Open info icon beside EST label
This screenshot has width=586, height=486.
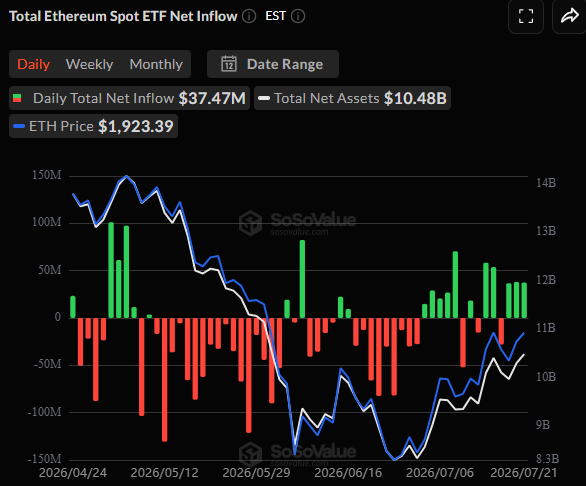(298, 16)
